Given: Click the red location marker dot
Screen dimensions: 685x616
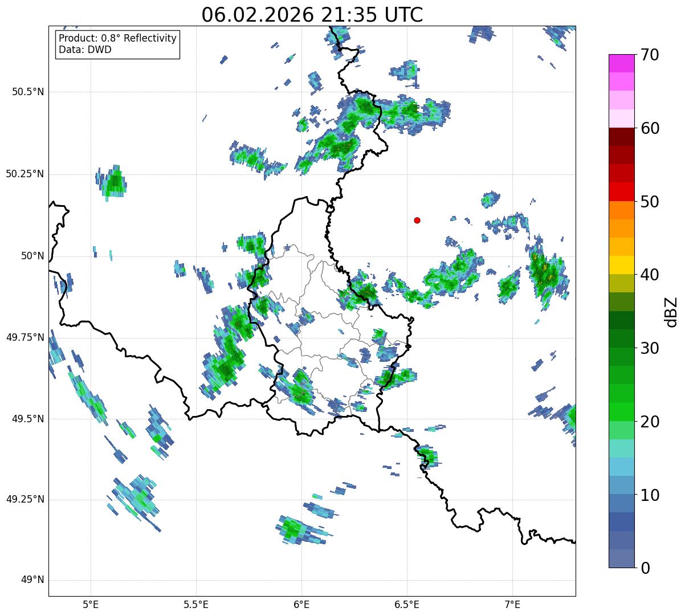Looking at the screenshot, I should pos(417,220).
